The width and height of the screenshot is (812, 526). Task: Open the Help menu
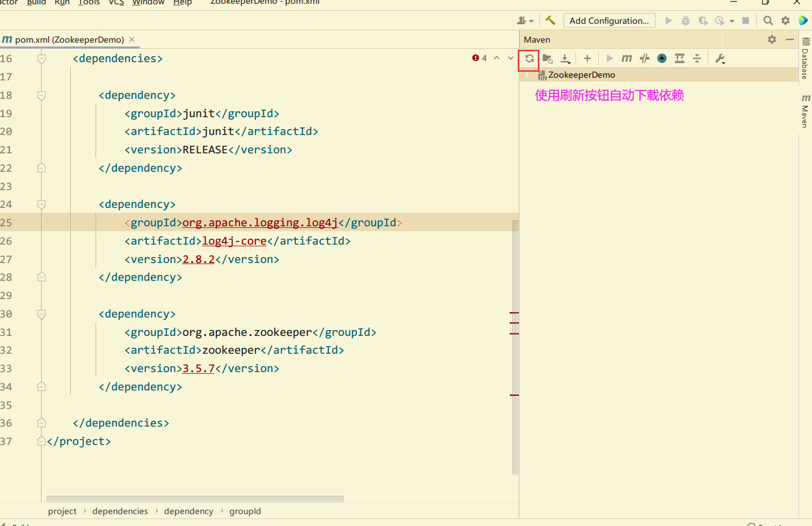(x=182, y=2)
